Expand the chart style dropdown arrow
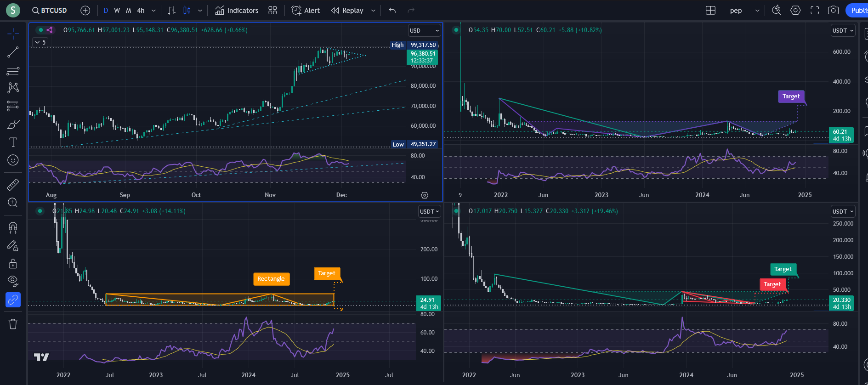Image resolution: width=868 pixels, height=385 pixels. [200, 10]
